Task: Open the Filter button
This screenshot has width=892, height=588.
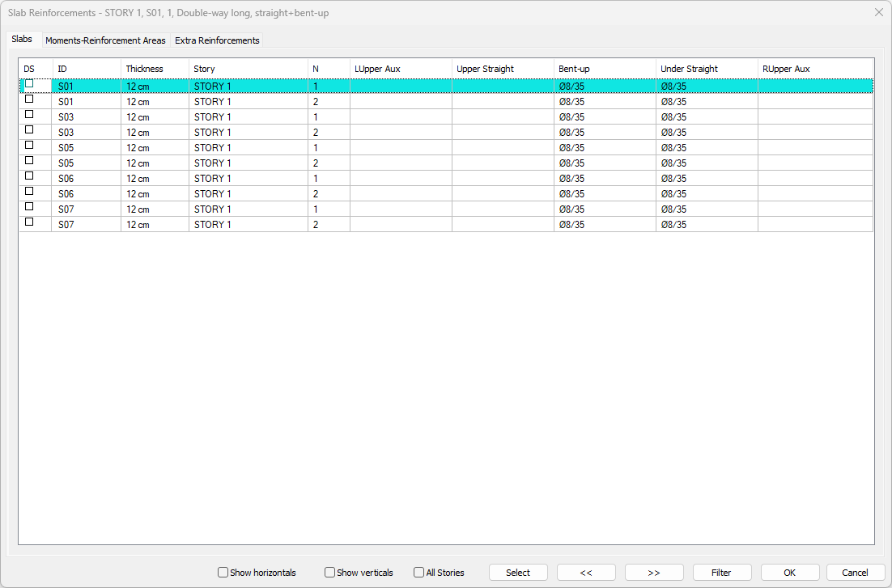Action: point(721,573)
